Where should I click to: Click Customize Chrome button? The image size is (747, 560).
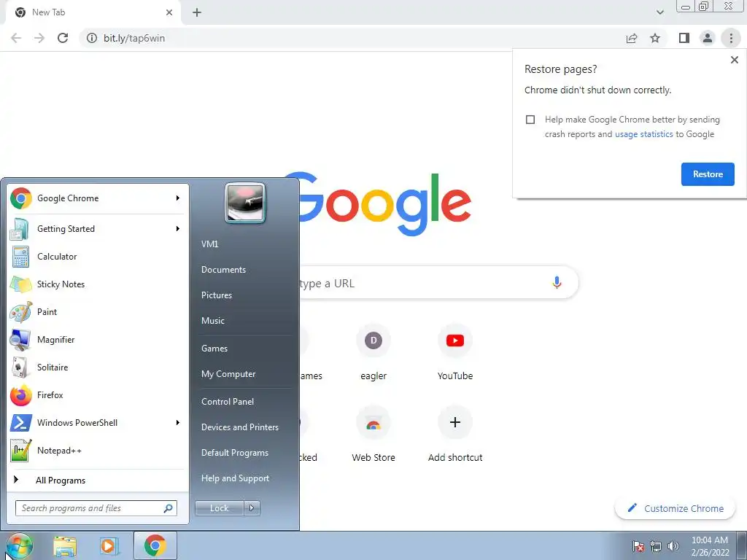click(676, 508)
